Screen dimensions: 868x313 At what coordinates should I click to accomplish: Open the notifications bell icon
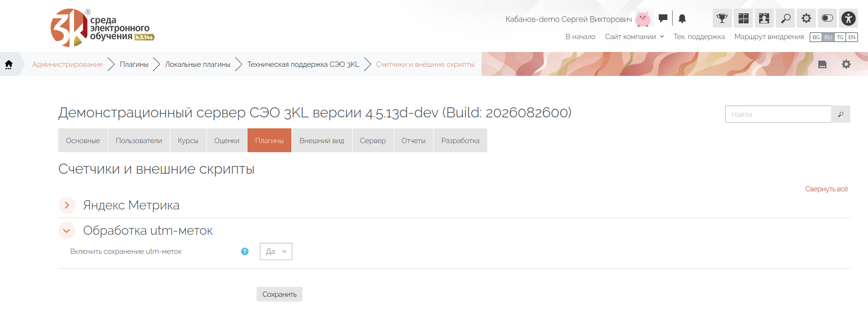pos(682,19)
